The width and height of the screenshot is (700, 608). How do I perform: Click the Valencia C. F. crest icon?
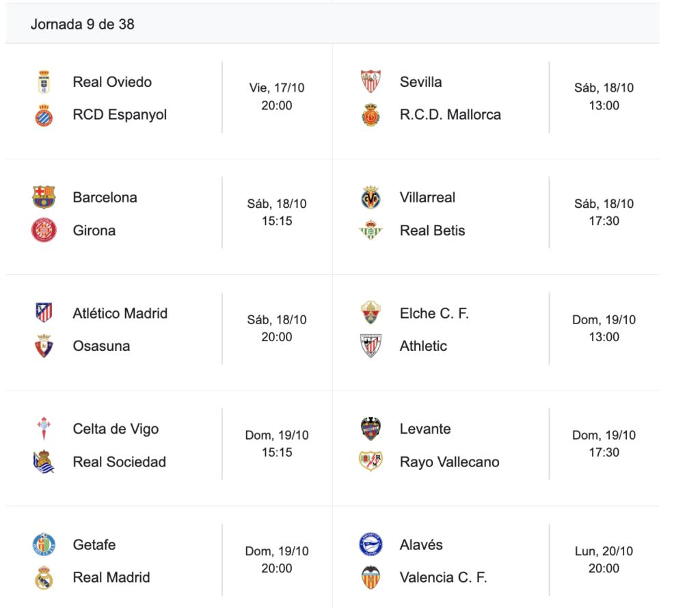(x=371, y=578)
